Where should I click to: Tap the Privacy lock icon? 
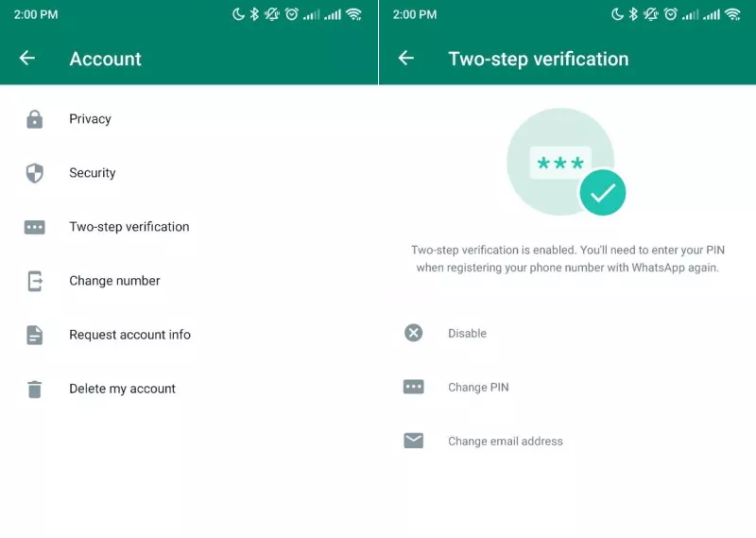click(35, 119)
